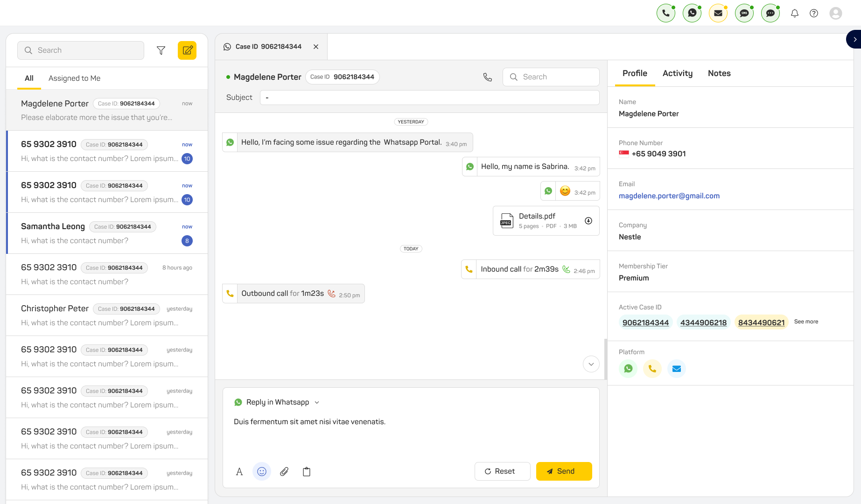
Task: Download the Details.pdf attachment
Action: coord(588,221)
